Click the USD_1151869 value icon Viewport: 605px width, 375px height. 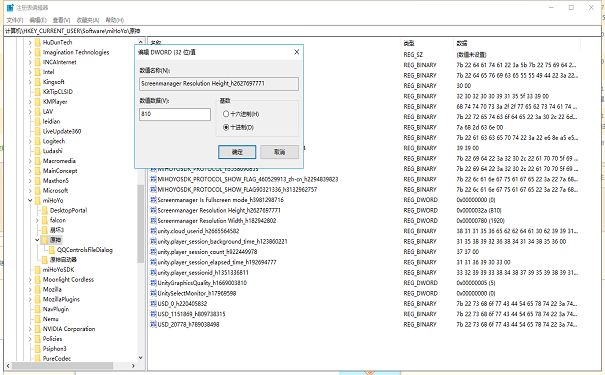point(153,314)
